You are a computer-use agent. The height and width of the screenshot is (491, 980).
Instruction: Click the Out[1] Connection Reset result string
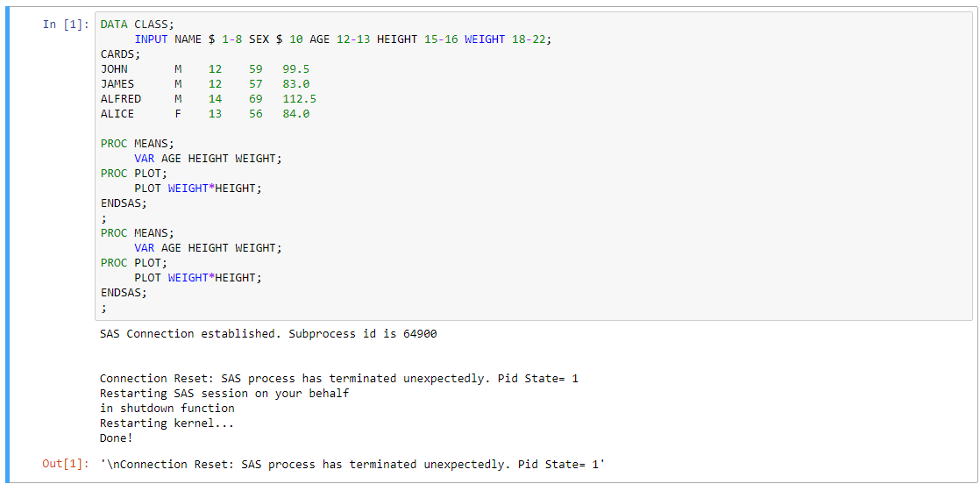352,465
